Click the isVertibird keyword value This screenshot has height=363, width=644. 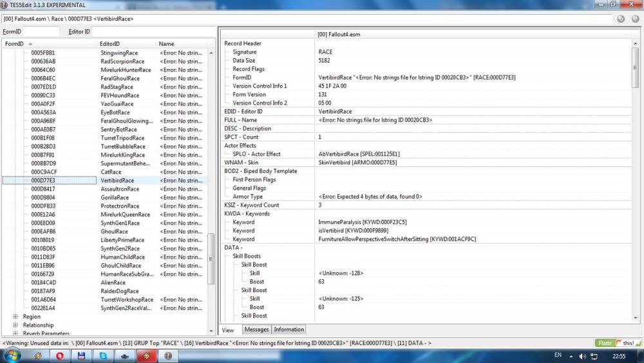(x=353, y=231)
